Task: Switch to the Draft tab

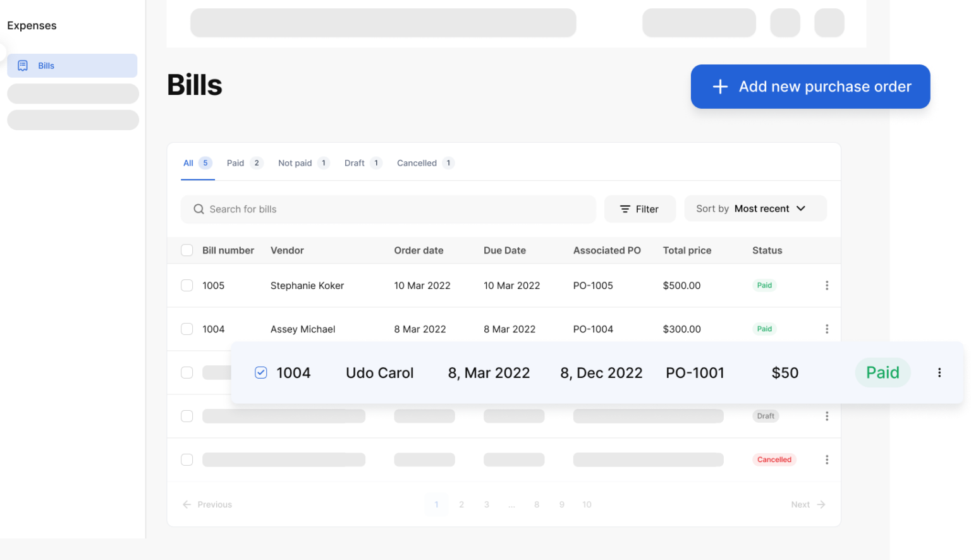Action: pos(355,162)
